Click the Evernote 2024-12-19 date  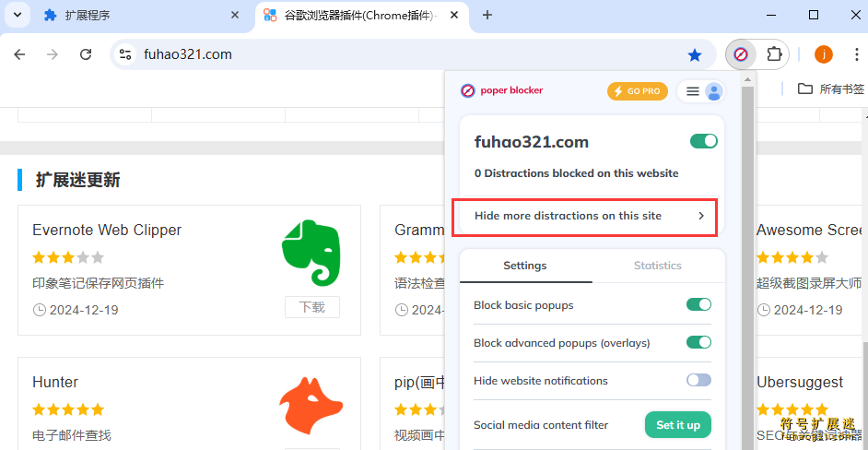(x=84, y=310)
